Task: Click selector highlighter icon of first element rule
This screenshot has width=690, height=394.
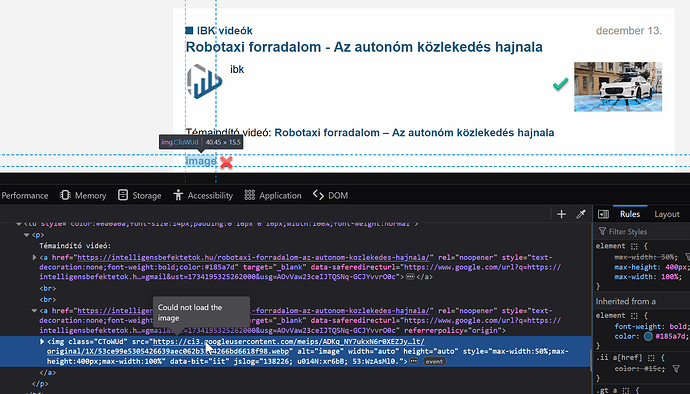Action: tap(634, 247)
